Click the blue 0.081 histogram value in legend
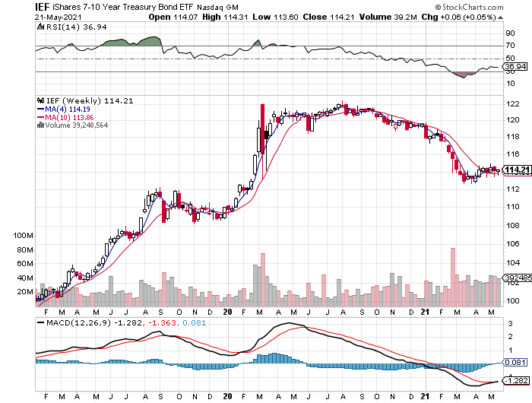This screenshot has height=403, width=532. click(194, 322)
